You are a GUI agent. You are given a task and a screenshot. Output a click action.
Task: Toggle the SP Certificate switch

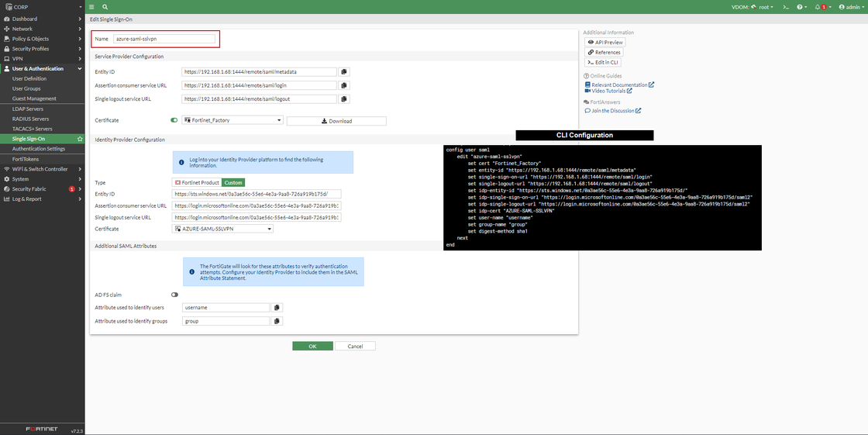click(x=174, y=120)
